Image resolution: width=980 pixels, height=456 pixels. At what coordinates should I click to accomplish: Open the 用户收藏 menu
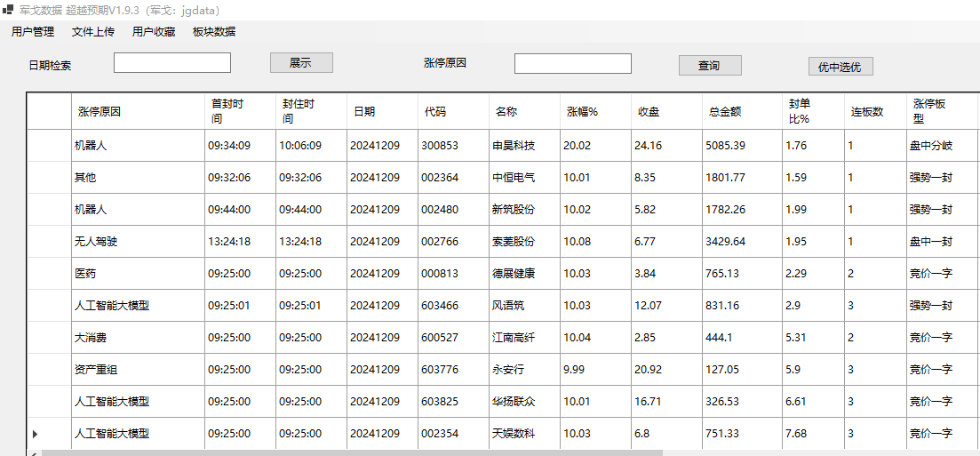154,32
